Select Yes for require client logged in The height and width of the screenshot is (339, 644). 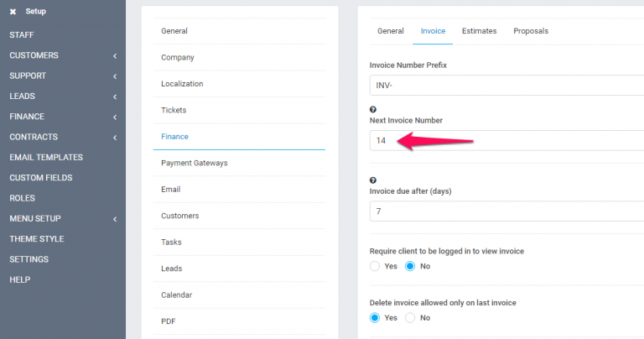click(376, 266)
